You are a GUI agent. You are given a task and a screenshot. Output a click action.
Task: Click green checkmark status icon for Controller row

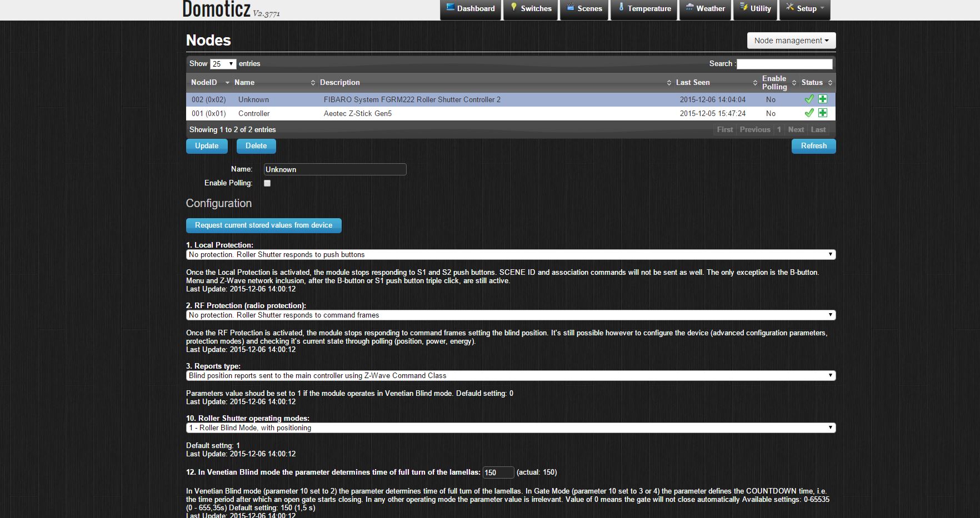809,113
